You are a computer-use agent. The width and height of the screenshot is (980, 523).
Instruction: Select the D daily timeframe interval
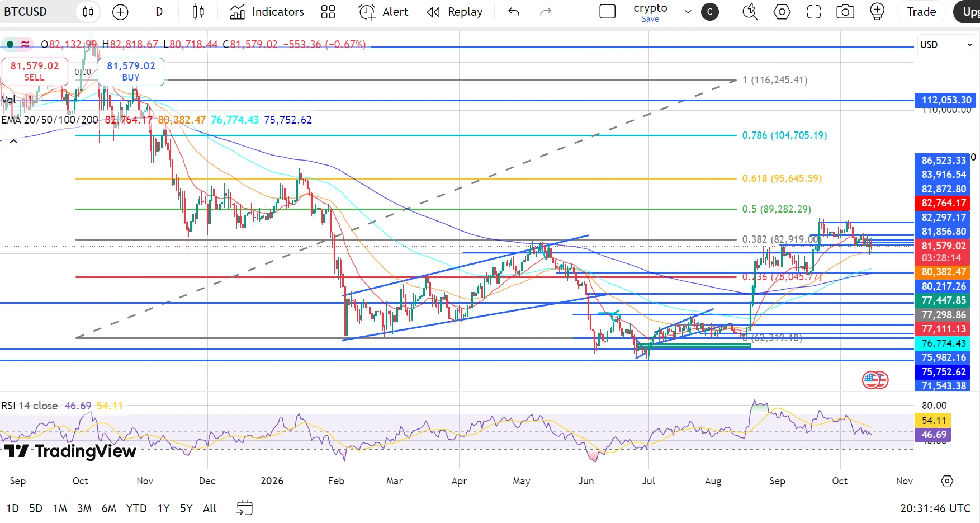159,12
